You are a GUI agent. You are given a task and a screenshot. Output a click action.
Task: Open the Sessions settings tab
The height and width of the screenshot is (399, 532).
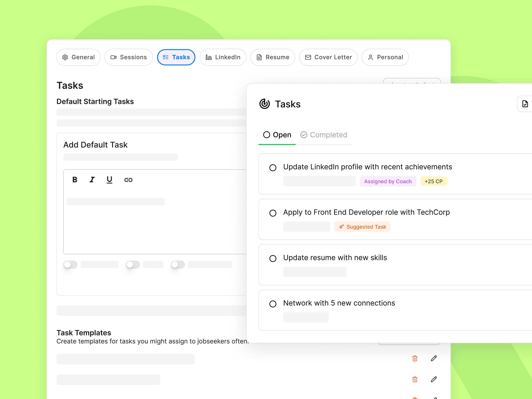point(129,57)
